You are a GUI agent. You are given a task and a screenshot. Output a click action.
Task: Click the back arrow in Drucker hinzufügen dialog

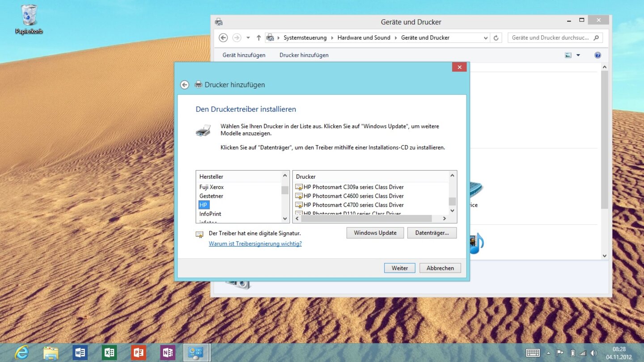point(185,85)
